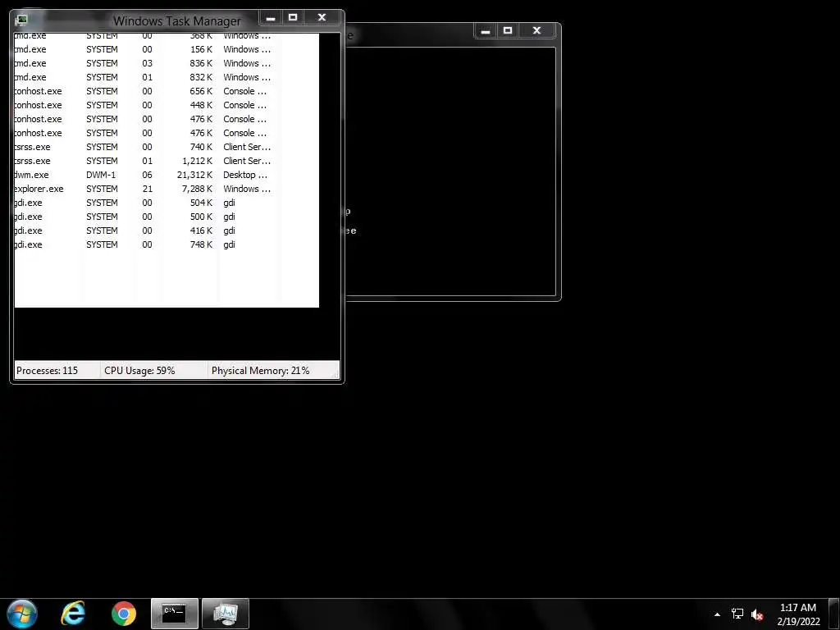Viewport: 840px width, 630px height.
Task: Switch to the Command Prompt taskbar button
Action: point(175,614)
